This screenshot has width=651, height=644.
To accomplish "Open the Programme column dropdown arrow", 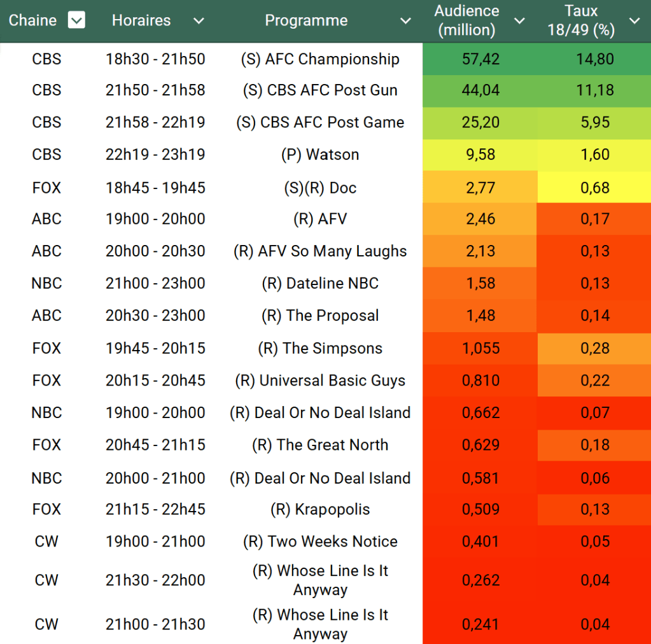I will [x=405, y=21].
